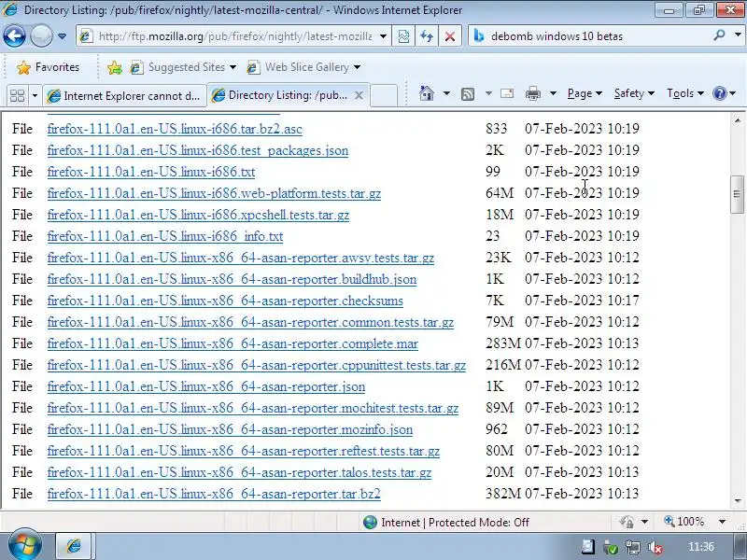Expand the Print dropdown arrow
Screen dimensions: 747x560
(553, 93)
